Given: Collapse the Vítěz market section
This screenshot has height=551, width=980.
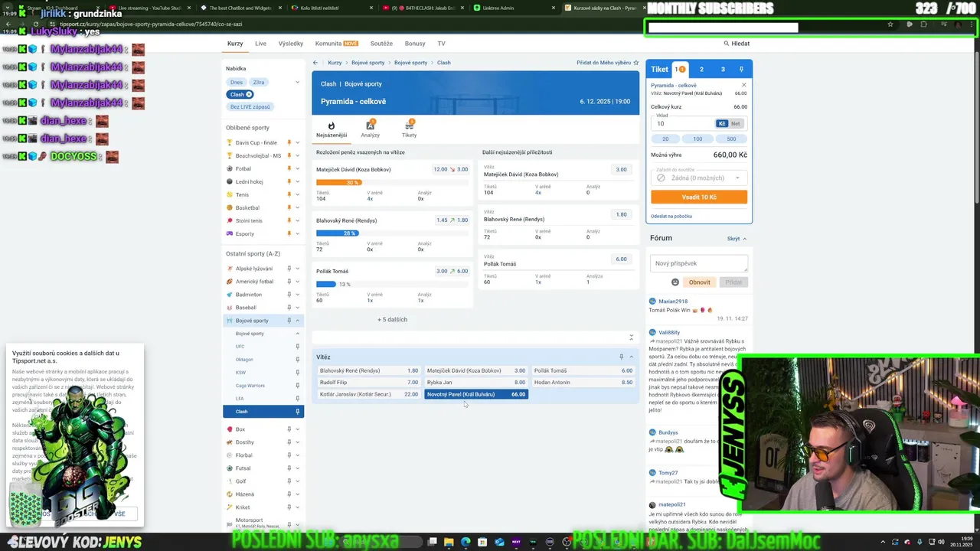Looking at the screenshot, I should coord(631,357).
